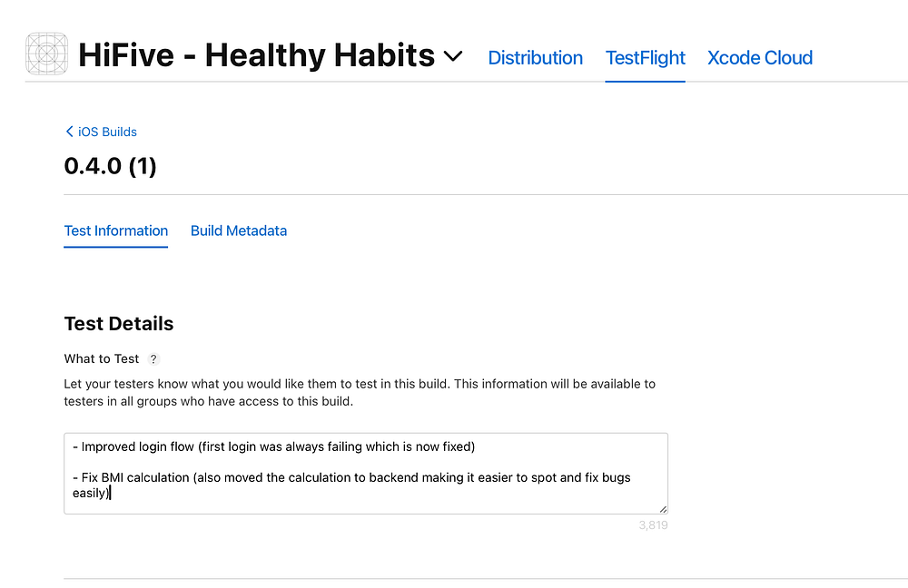
Task: Open the Build Metadata sub-tab
Action: tap(238, 230)
